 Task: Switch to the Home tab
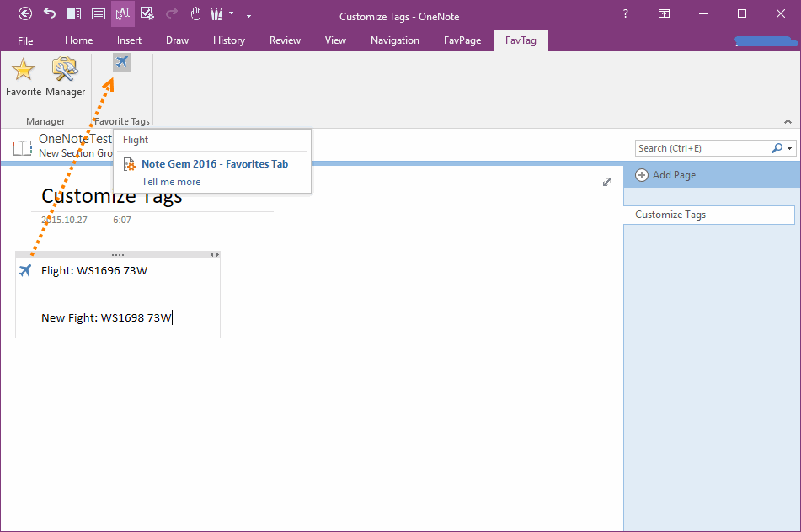click(x=78, y=40)
